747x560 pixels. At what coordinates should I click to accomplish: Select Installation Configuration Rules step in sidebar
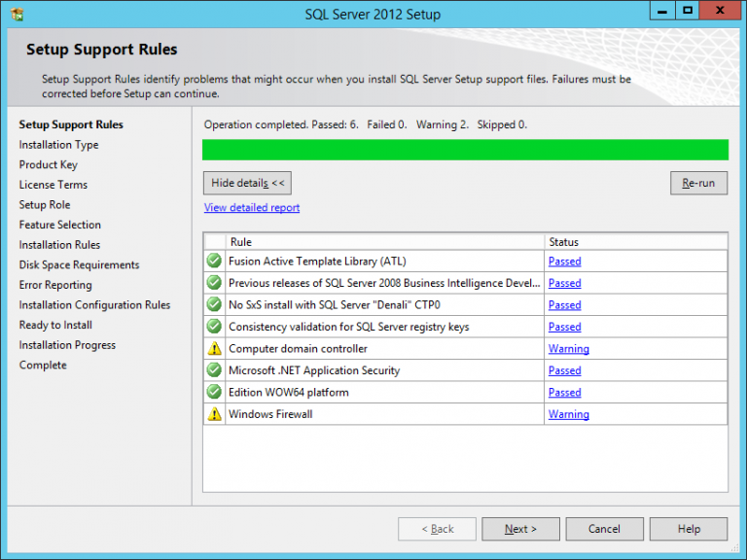(94, 304)
